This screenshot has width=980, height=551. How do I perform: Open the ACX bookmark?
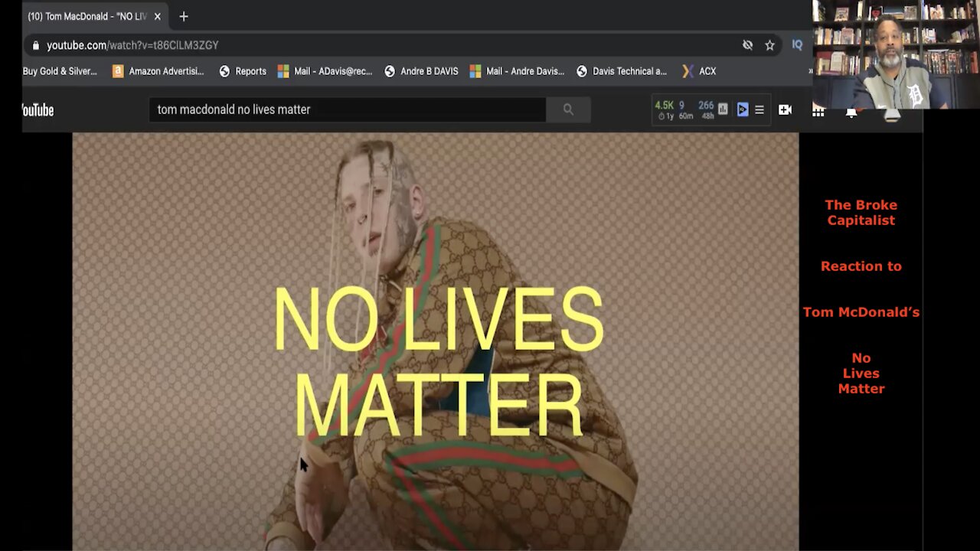[699, 71]
